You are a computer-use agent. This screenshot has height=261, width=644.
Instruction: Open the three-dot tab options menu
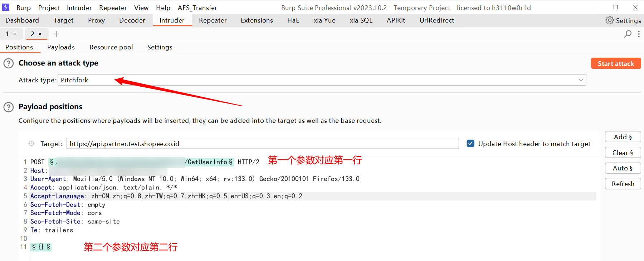click(639, 34)
